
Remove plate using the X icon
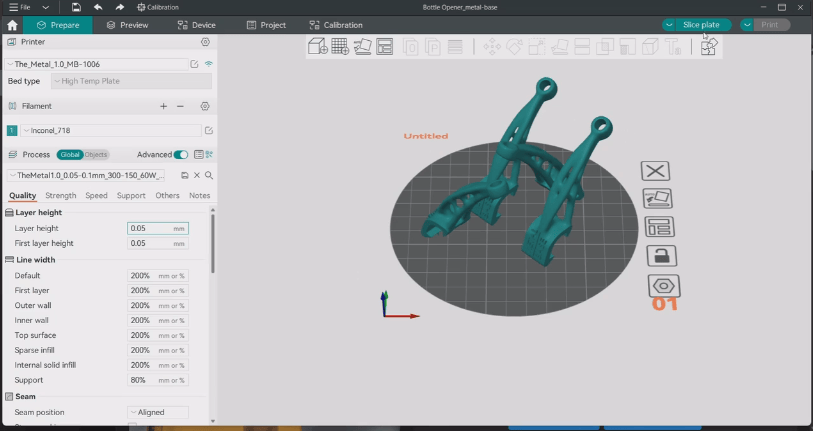[x=656, y=171]
